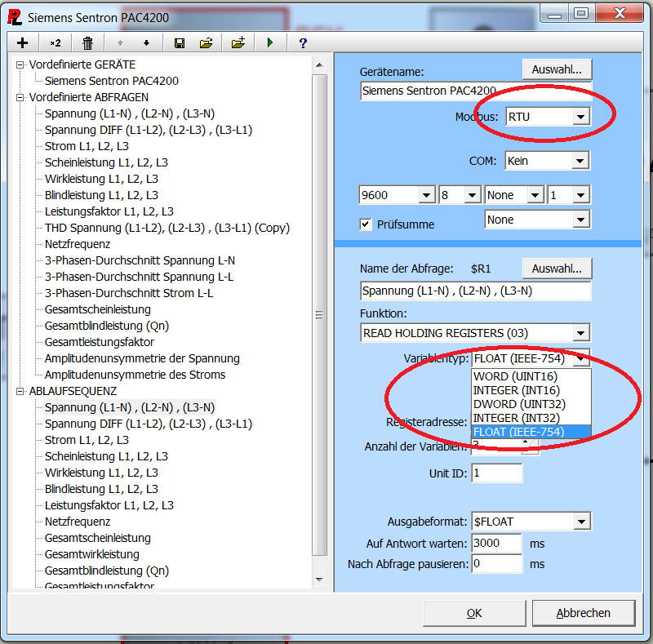
Task: Select Spannung DIFF item under Vordefinierte ABFRAGEN
Action: point(149,130)
